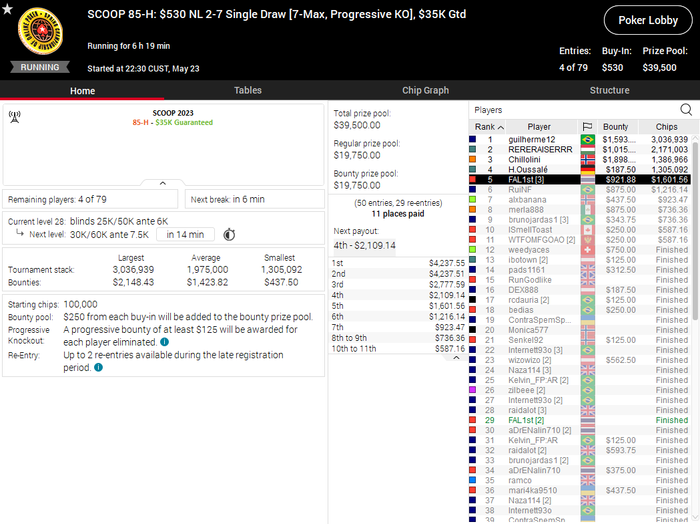Image resolution: width=700 pixels, height=524 pixels.
Task: Click the 'in 14 min' level timer button
Action: (x=185, y=234)
